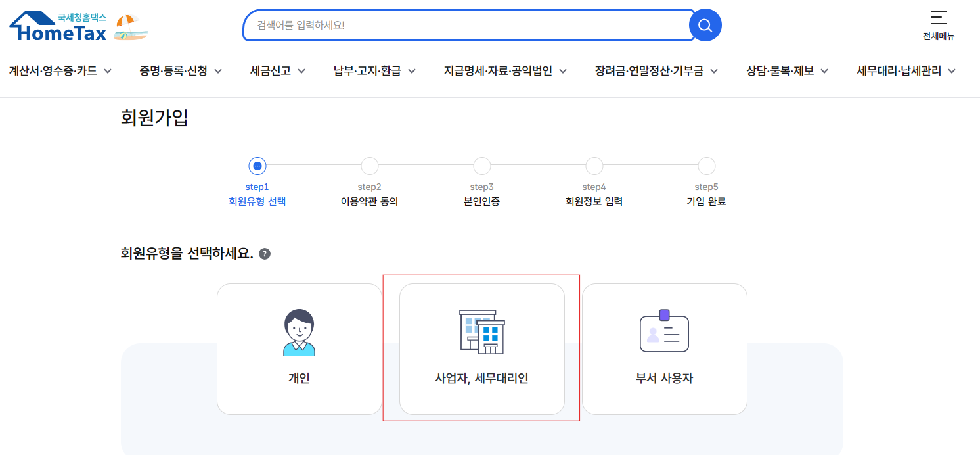Click the step2 이용약관 동의 circle
Image resolution: width=980 pixels, height=455 pixels.
point(369,166)
